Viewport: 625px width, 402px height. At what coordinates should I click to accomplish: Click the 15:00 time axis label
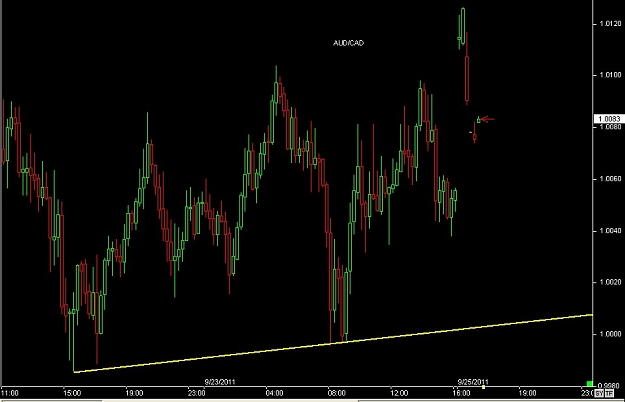[72, 393]
